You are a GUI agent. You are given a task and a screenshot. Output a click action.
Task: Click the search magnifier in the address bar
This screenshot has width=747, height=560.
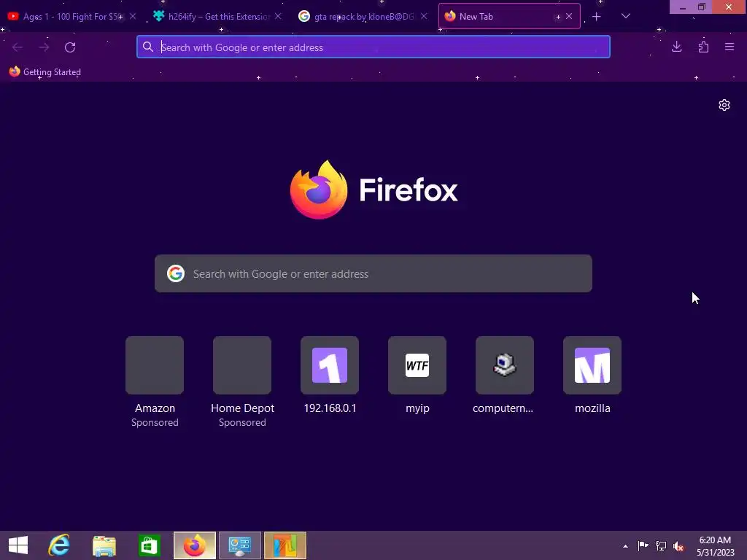tap(148, 47)
